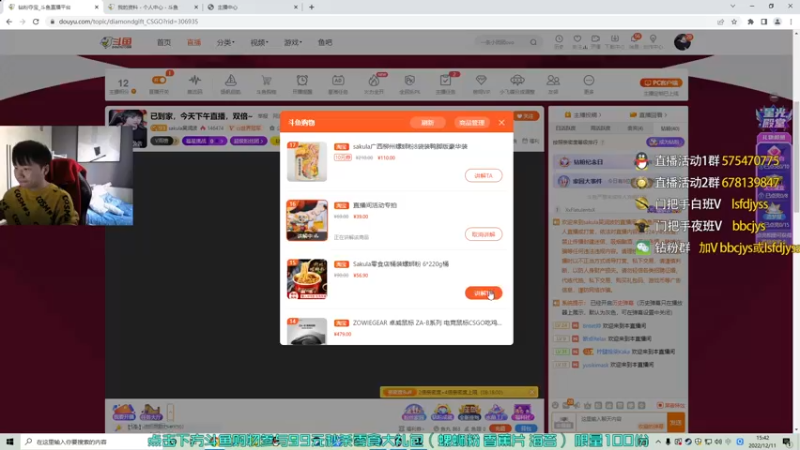Go to 首页 in the Douyu navigation
This screenshot has width=800, height=450.
click(x=164, y=42)
